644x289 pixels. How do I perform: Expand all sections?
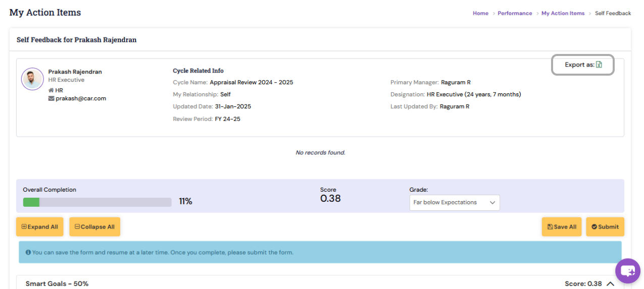point(40,227)
